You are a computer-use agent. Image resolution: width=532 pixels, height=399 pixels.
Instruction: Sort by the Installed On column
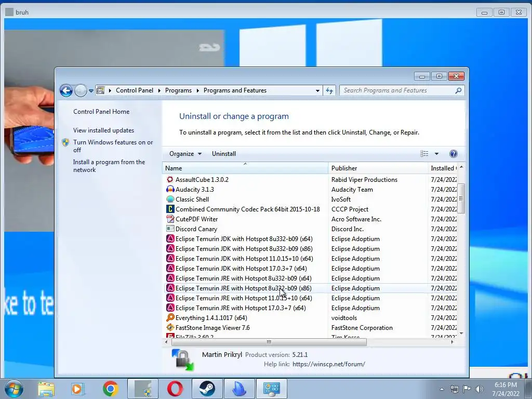point(443,168)
